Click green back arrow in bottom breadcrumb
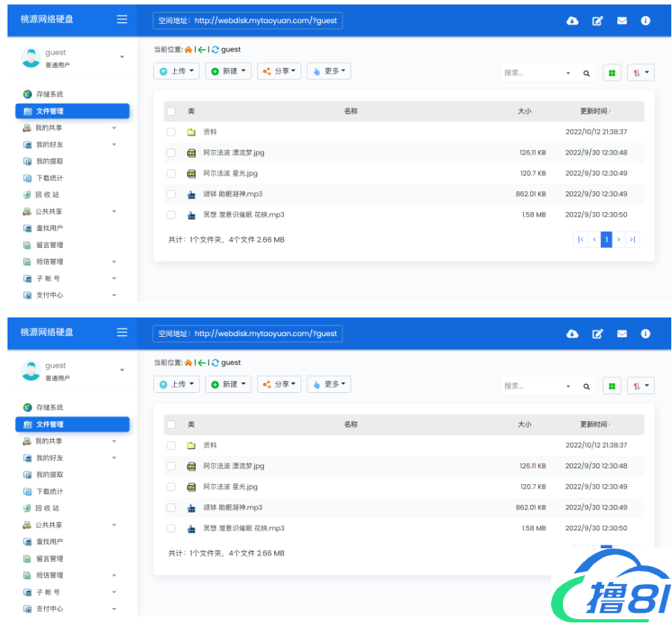Image resolution: width=672 pixels, height=623 pixels. 202,363
